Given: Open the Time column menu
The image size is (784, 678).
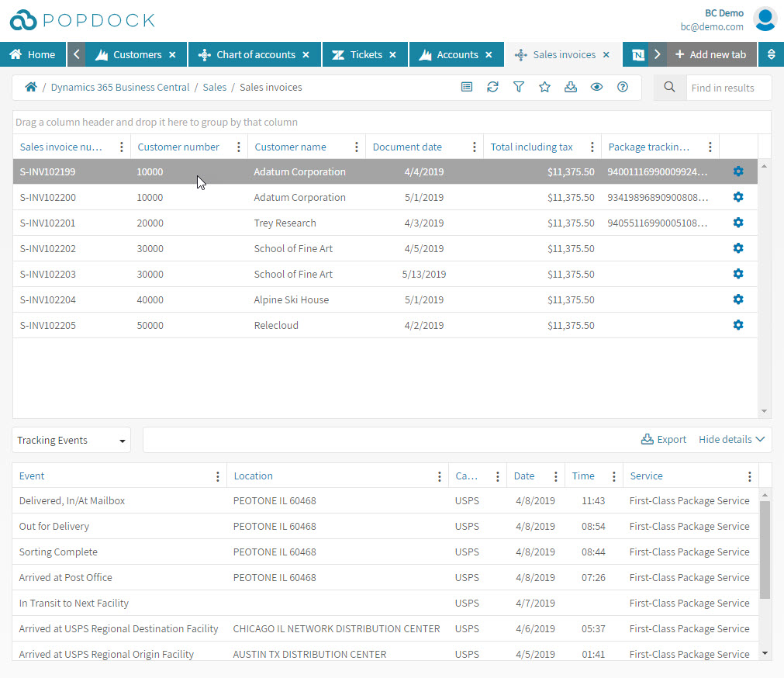Looking at the screenshot, I should point(614,476).
